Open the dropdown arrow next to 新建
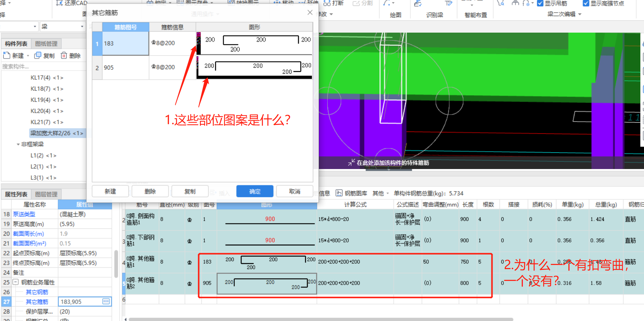Viewport: 644px width, 321px height. click(28, 56)
